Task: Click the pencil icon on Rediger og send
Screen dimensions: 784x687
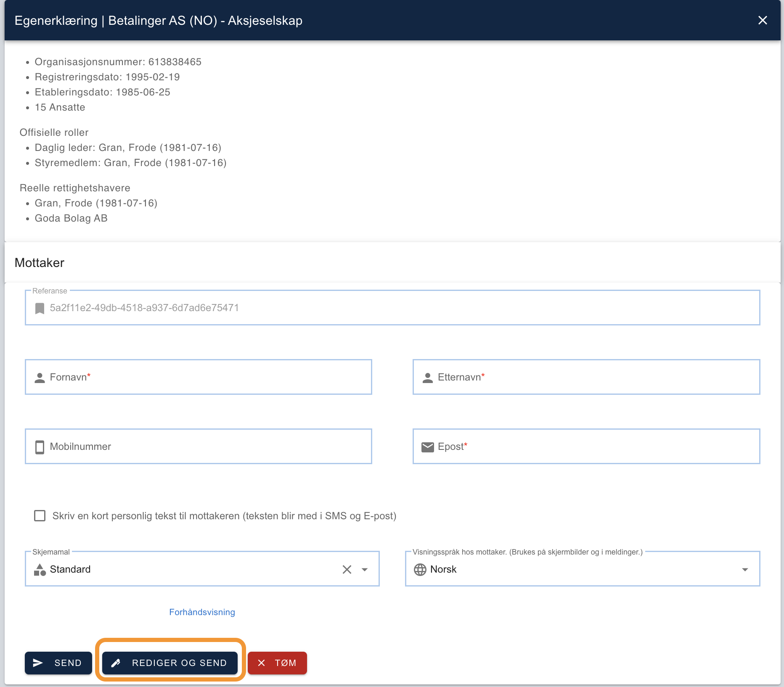Action: pos(116,663)
